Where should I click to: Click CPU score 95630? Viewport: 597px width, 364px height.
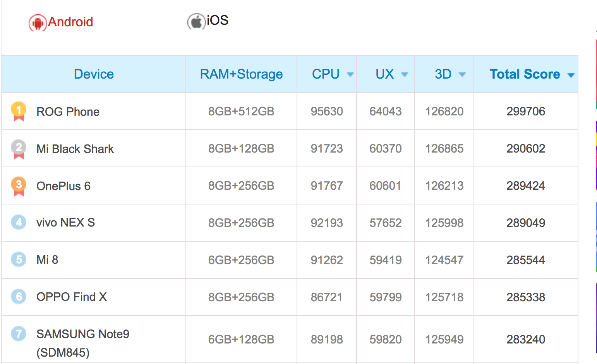coord(327,112)
